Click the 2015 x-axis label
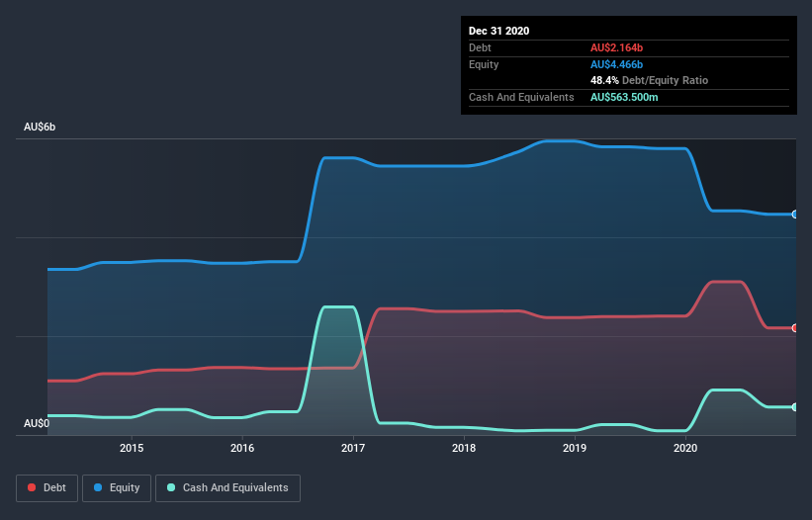The width and height of the screenshot is (812, 520). pyautogui.click(x=132, y=448)
